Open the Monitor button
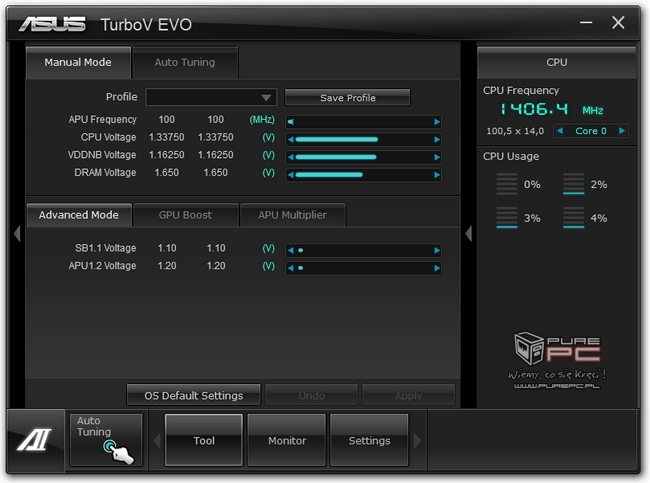 tap(287, 440)
